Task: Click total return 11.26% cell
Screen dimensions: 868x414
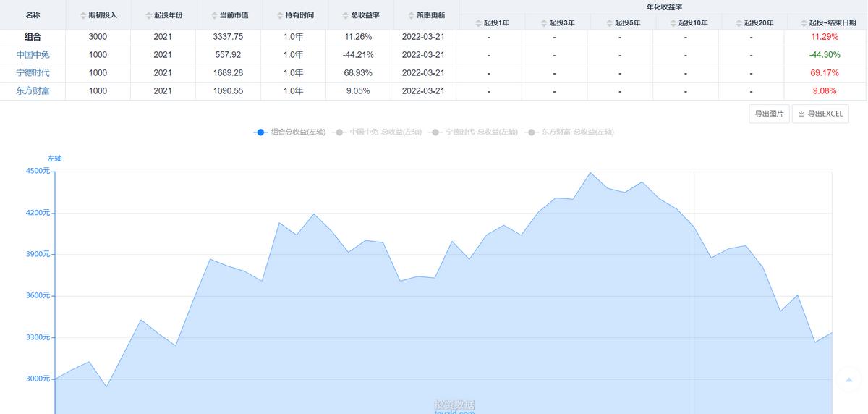Action: [358, 36]
